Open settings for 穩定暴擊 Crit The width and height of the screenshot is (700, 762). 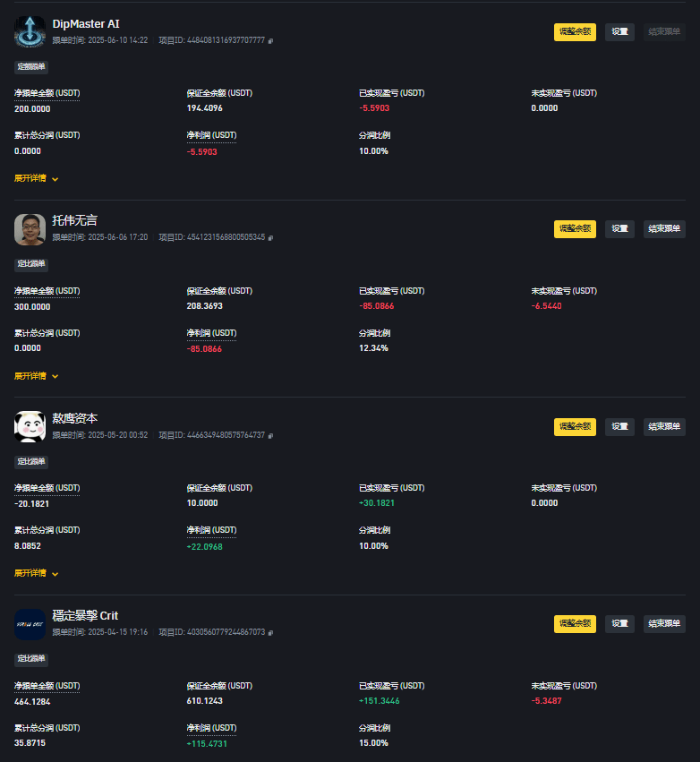[x=619, y=623]
